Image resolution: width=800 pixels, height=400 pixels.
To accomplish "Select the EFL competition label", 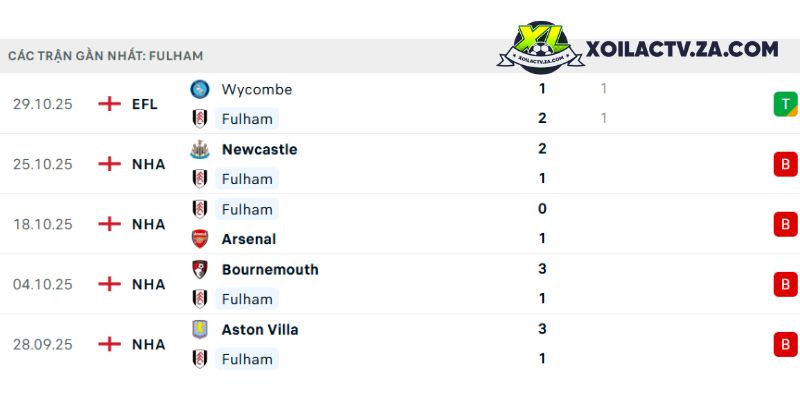I will (x=145, y=105).
